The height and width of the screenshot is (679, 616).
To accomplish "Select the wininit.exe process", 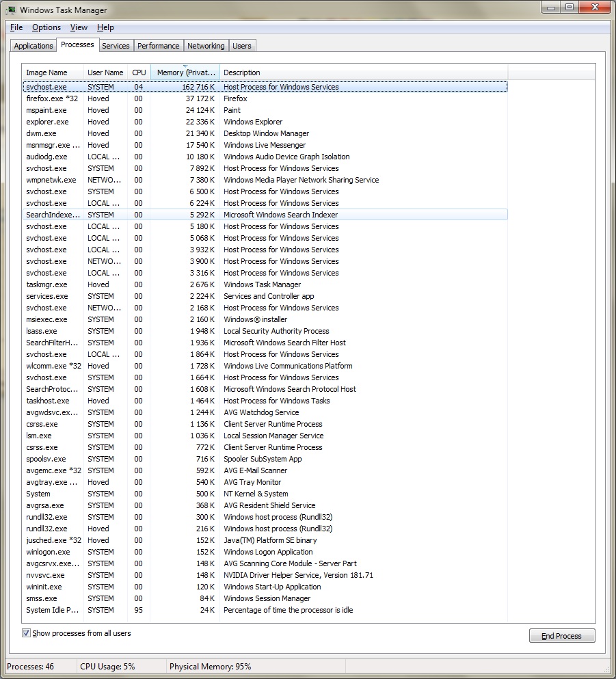I will pos(265,587).
